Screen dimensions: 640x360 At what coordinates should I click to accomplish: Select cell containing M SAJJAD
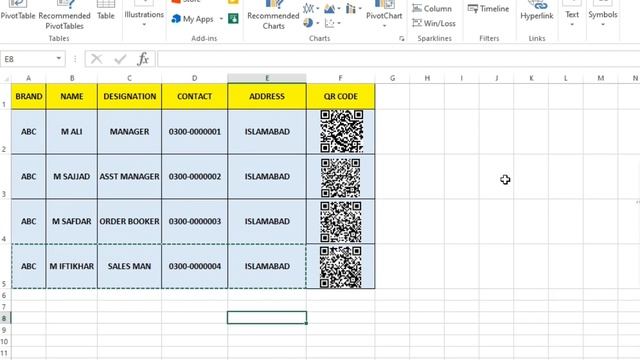tap(71, 177)
